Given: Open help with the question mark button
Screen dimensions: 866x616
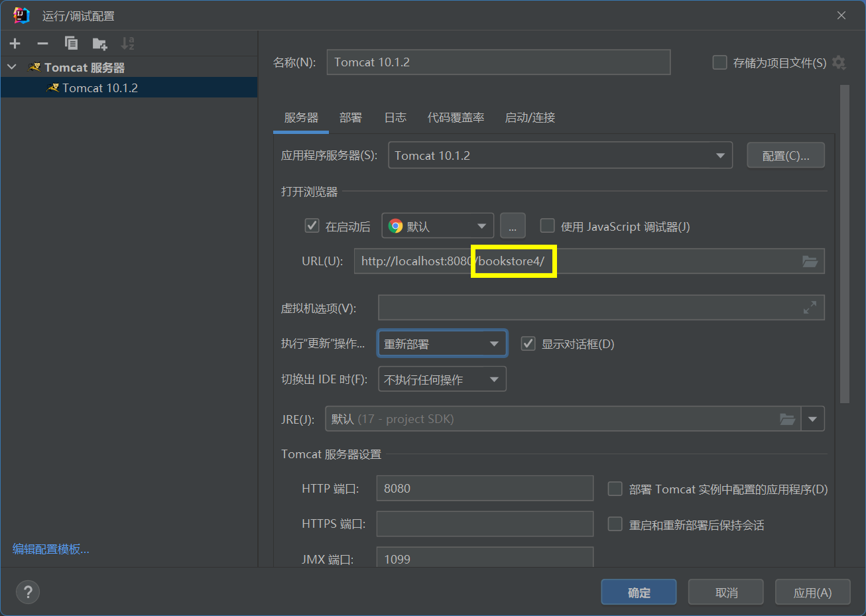Looking at the screenshot, I should tap(28, 592).
